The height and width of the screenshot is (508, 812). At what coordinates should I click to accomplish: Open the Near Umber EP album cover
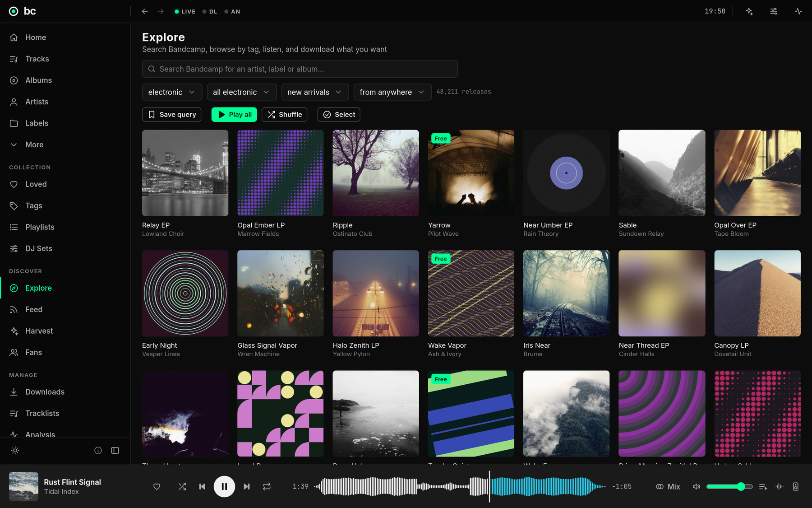[566, 173]
